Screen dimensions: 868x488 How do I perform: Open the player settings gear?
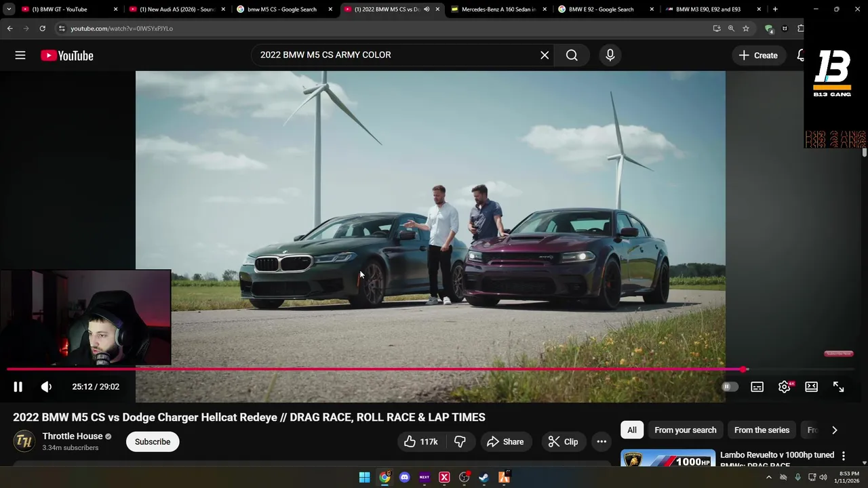[784, 386]
